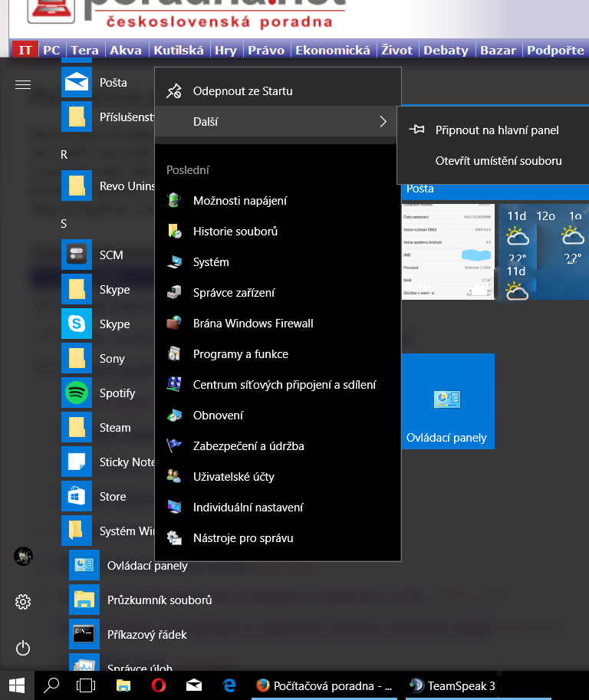Click the Task View taskbar icon
589x700 pixels.
pyautogui.click(x=87, y=685)
